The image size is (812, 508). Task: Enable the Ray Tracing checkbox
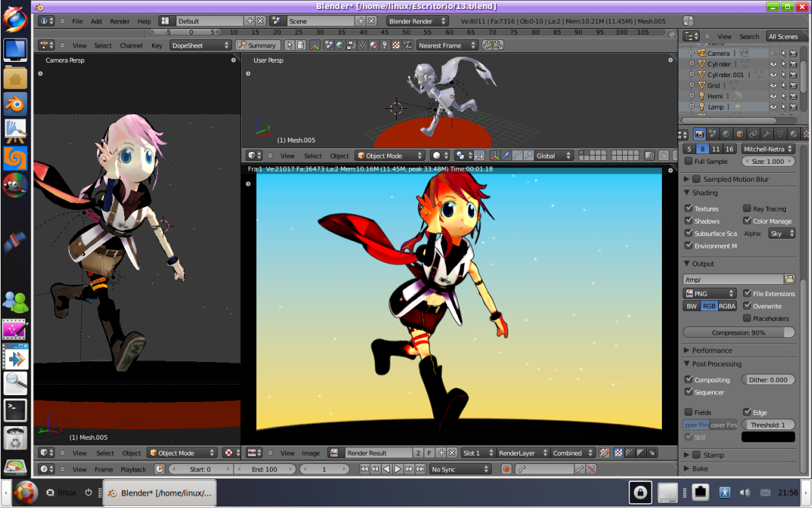pyautogui.click(x=747, y=208)
